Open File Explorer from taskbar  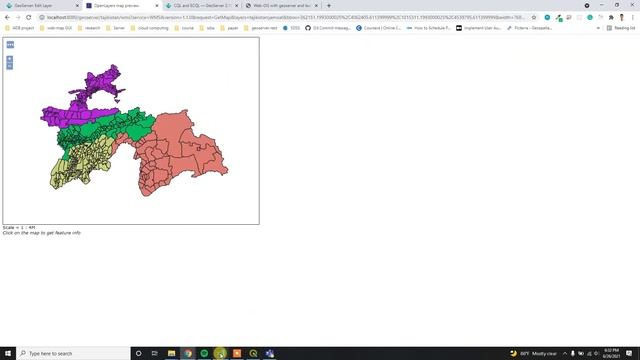pos(171,353)
